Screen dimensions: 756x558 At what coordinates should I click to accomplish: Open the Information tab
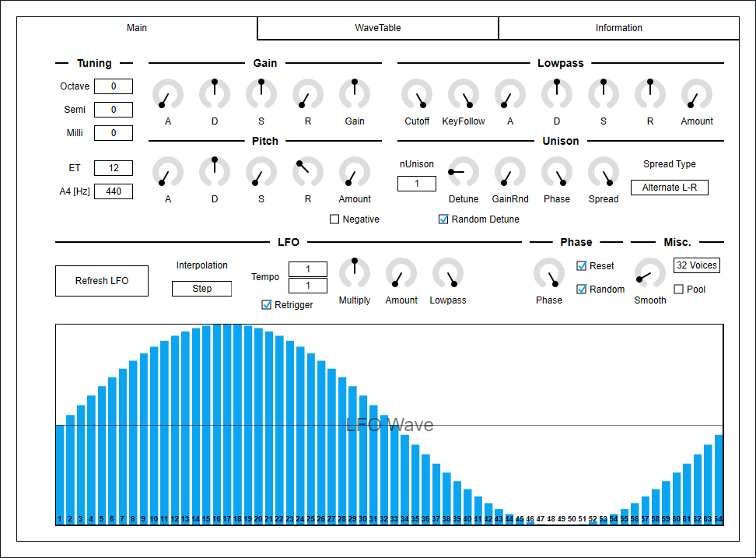618,28
